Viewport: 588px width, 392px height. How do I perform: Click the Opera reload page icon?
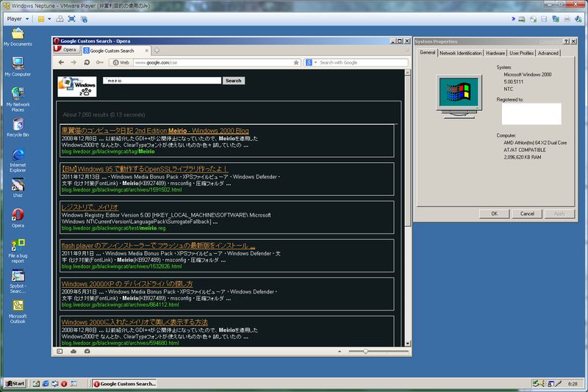tap(87, 62)
